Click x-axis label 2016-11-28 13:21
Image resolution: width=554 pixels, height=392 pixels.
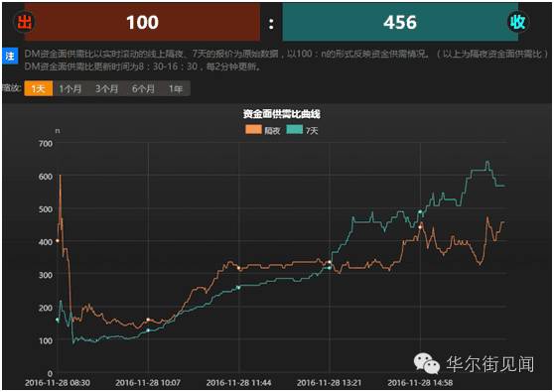coord(330,383)
